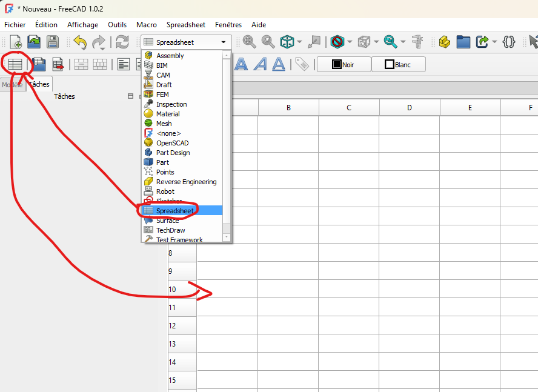Click scroll-down arrow of workbench list
538x392 pixels.
pyautogui.click(x=226, y=237)
